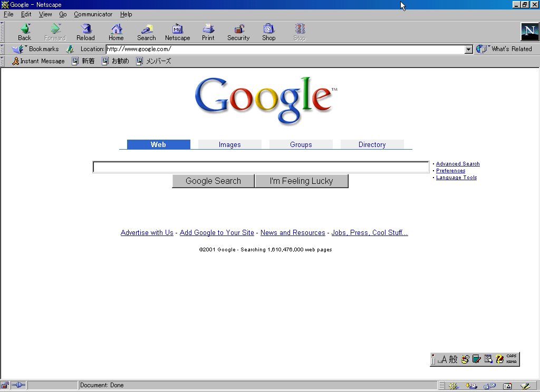This screenshot has height=392, width=540.
Task: Open IME help question mark icon
Action: 500,359
